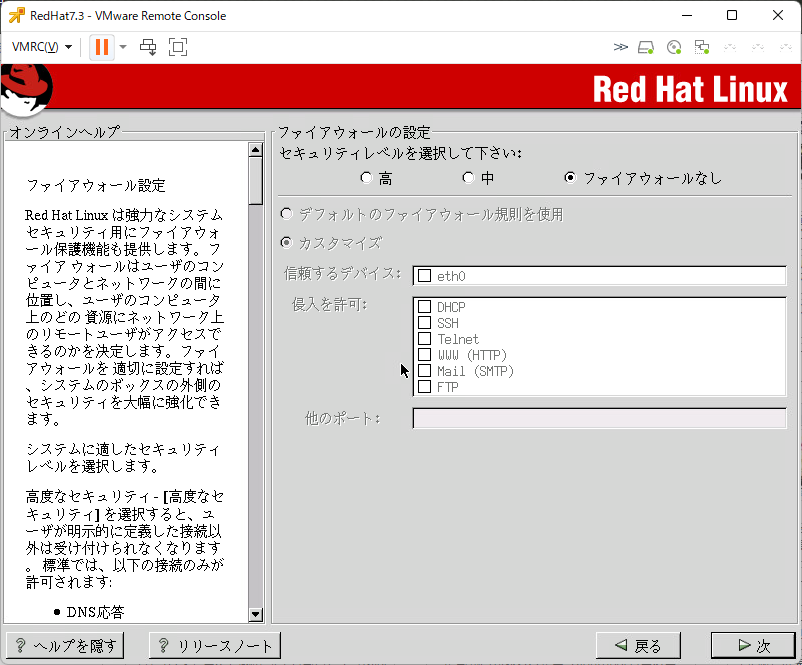
Task: Enable the Telnet checkbox
Action: (425, 339)
